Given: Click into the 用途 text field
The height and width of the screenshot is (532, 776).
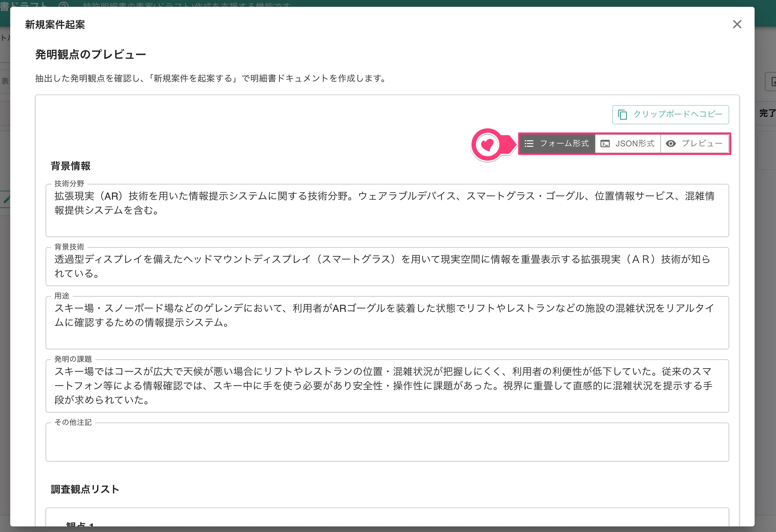Looking at the screenshot, I should [x=387, y=322].
